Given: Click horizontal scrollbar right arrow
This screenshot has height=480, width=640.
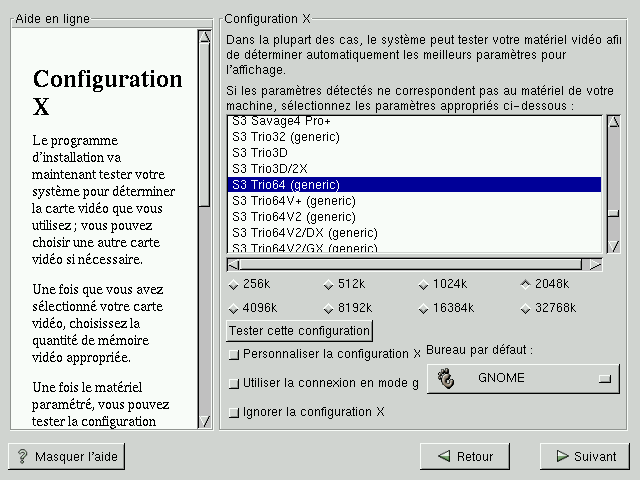Looking at the screenshot, I should click(595, 265).
